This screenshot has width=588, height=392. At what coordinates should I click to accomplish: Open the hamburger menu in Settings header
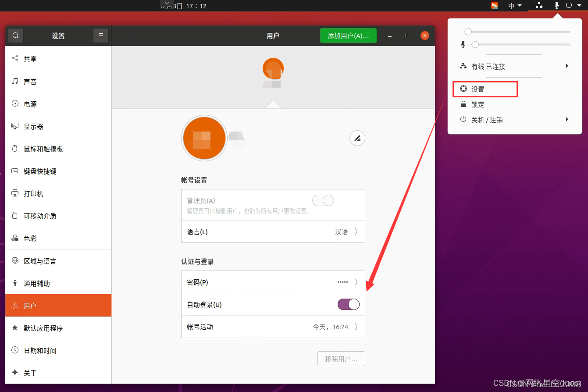click(x=101, y=36)
